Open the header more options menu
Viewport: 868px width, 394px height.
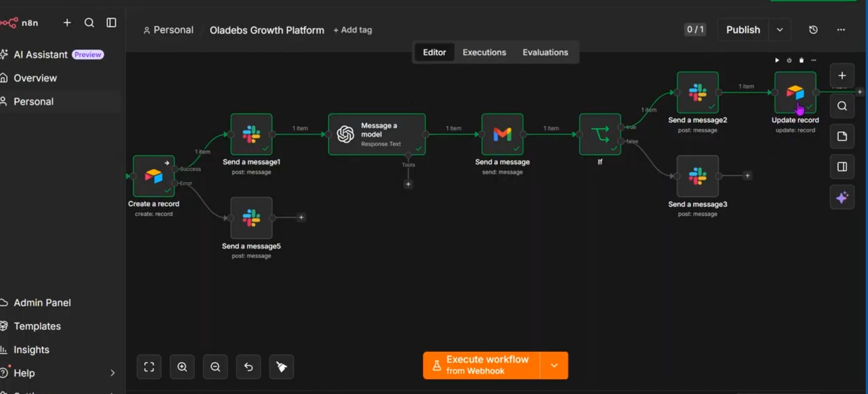841,29
